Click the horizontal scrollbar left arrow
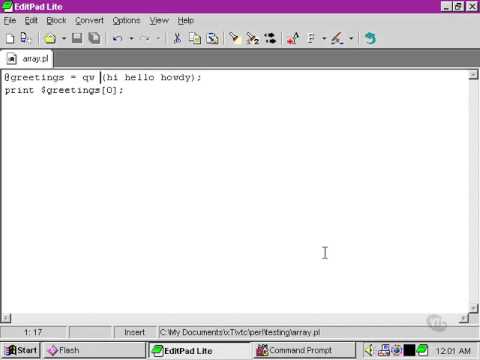 point(6,318)
